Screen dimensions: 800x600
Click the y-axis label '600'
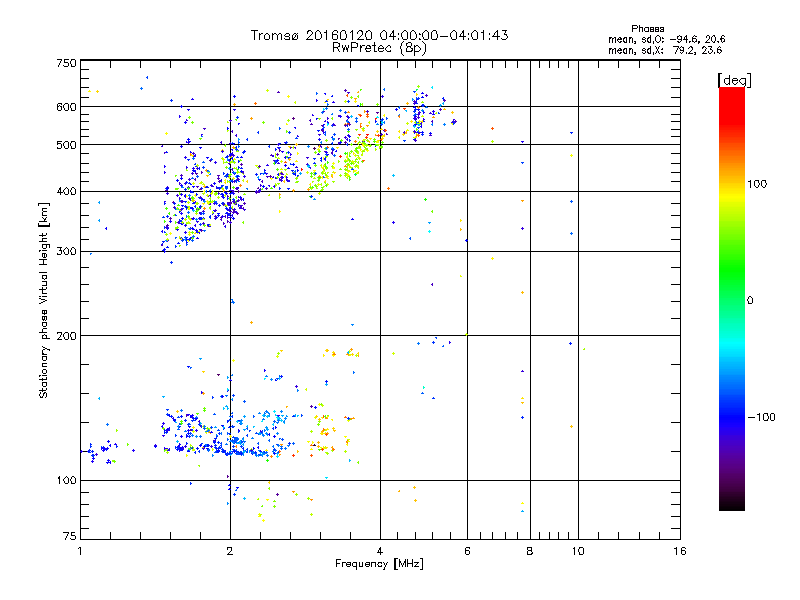(x=66, y=107)
